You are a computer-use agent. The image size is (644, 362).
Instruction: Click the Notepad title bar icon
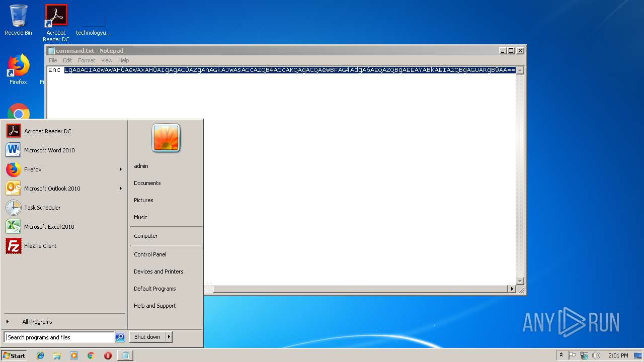51,51
